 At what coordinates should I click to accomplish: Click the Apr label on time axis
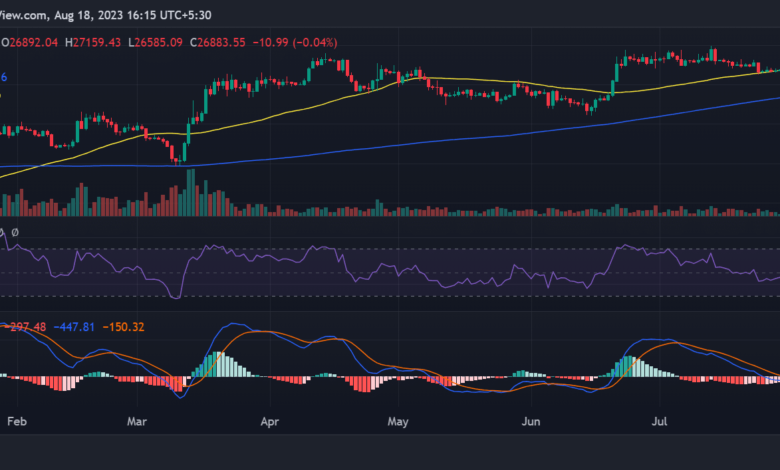click(267, 423)
